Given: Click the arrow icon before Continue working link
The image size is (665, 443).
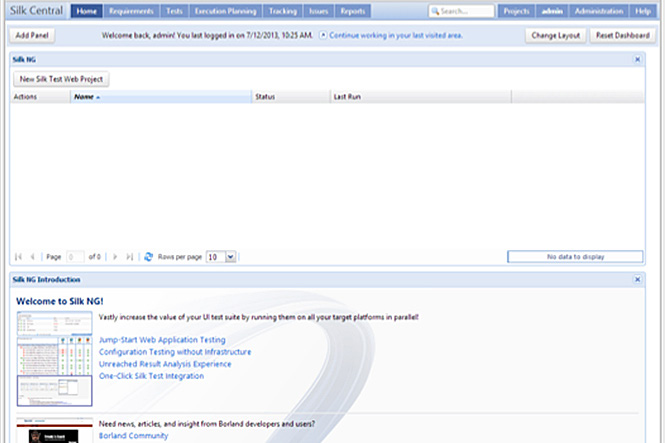Looking at the screenshot, I should pos(323,35).
